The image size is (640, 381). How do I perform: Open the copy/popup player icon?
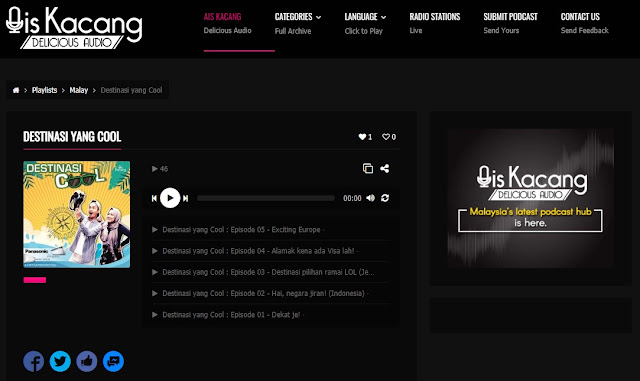pyautogui.click(x=368, y=168)
